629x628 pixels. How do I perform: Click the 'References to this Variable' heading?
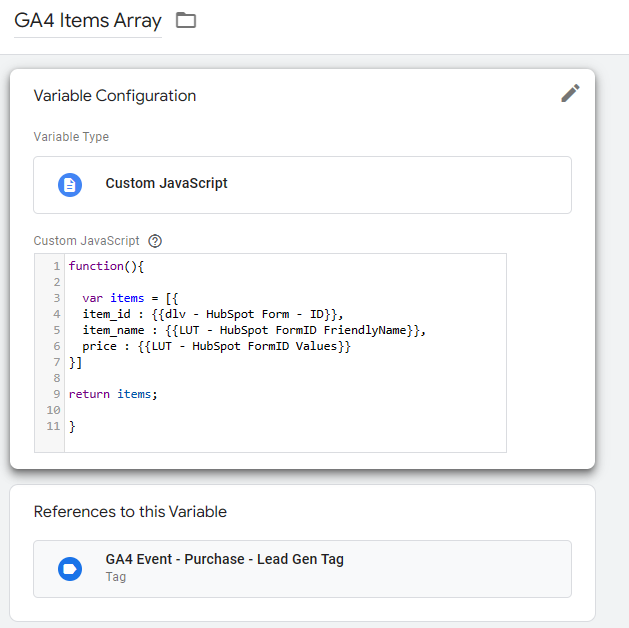130,512
